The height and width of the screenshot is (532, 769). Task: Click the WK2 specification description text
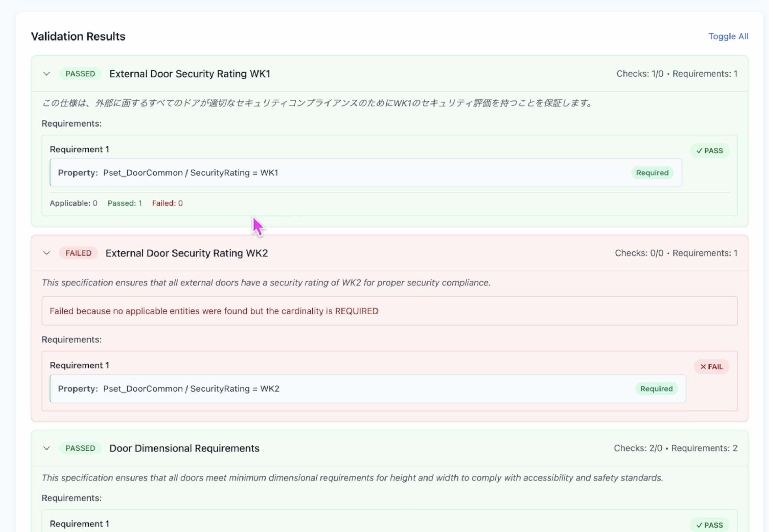pos(266,282)
